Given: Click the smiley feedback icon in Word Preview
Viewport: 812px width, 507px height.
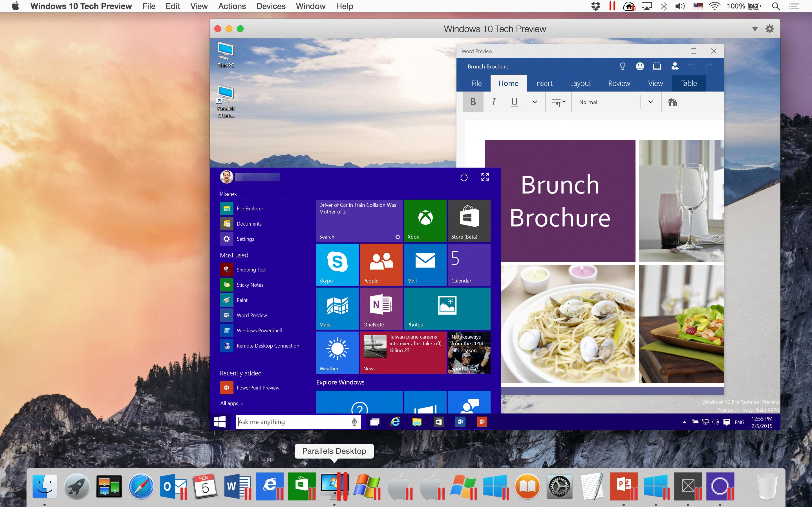Looking at the screenshot, I should 640,66.
